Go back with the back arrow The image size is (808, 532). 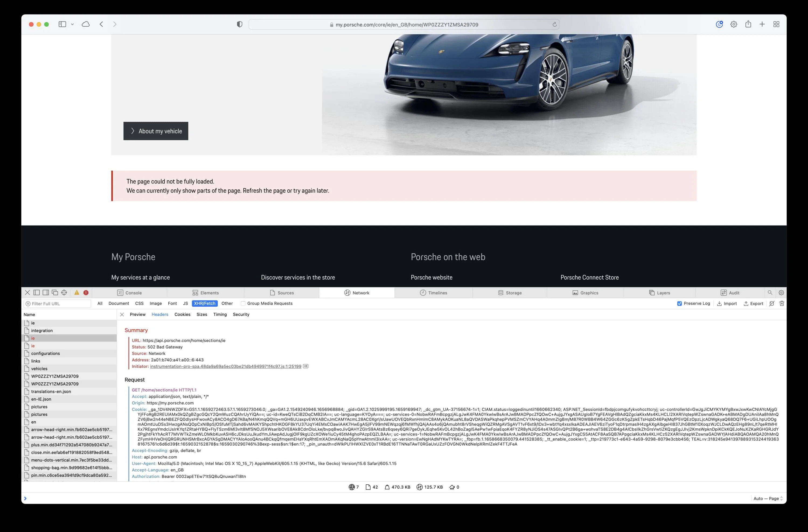101,24
